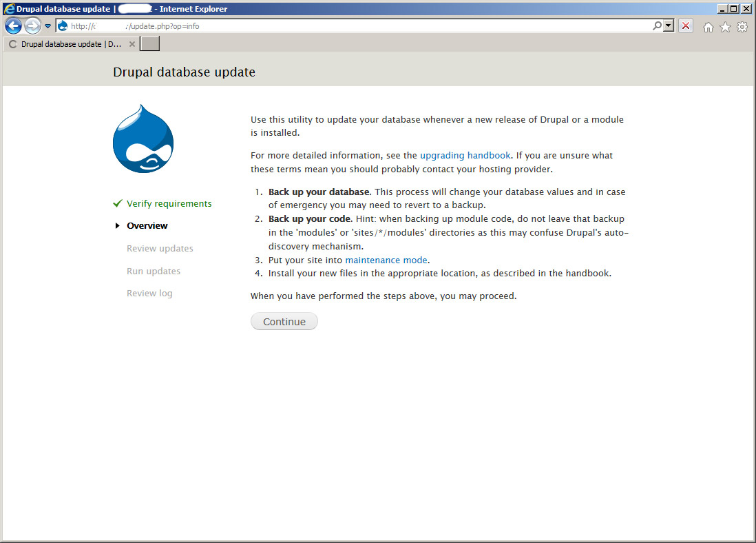This screenshot has height=543, width=756.
Task: Open Favorites star icon
Action: 725,27
